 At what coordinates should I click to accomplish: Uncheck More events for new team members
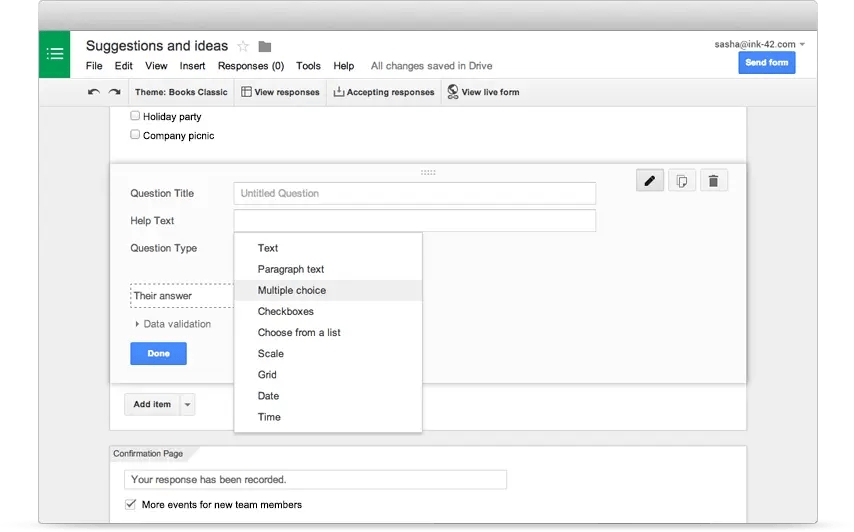(x=131, y=504)
